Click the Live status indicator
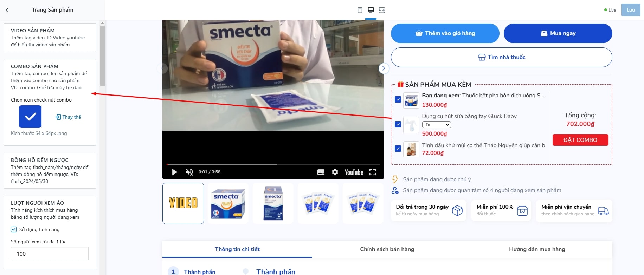The width and height of the screenshot is (644, 275). coord(610,10)
